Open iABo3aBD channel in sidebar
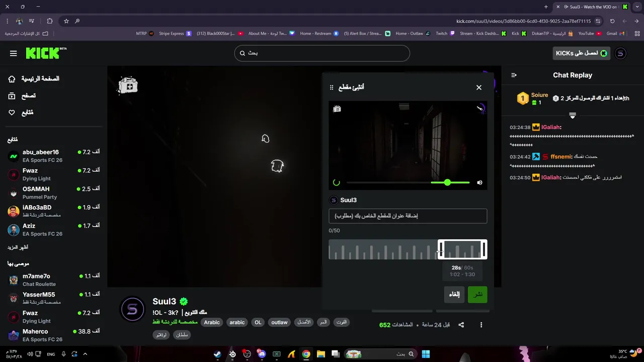This screenshot has height=362, width=644. 54,211
